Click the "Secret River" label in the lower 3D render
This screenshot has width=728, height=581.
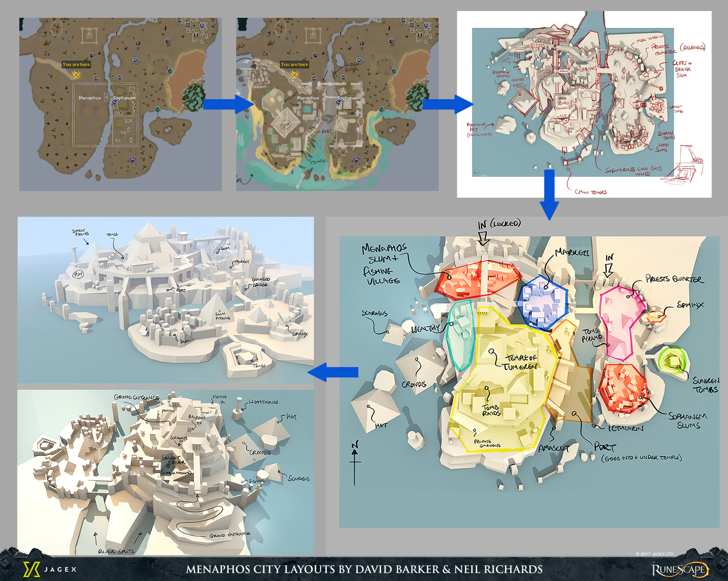tap(174, 460)
